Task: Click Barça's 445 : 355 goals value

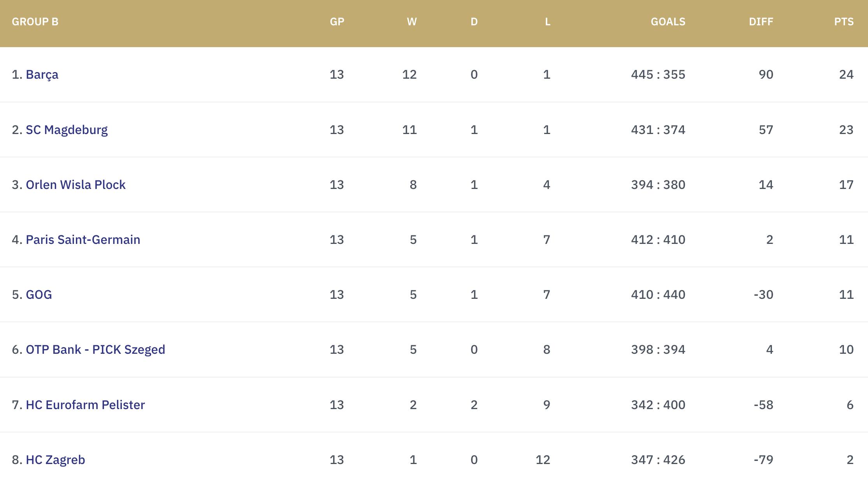Action: (x=658, y=74)
